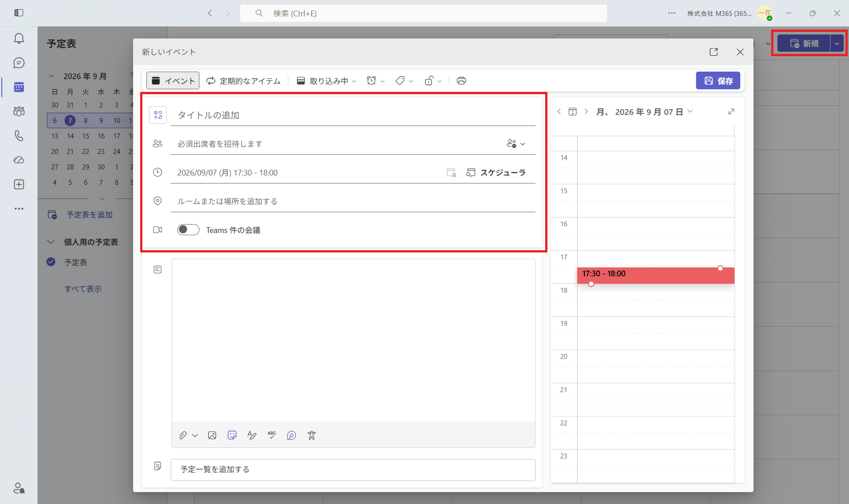Click the 保存 button
This screenshot has height=504, width=849.
[718, 81]
